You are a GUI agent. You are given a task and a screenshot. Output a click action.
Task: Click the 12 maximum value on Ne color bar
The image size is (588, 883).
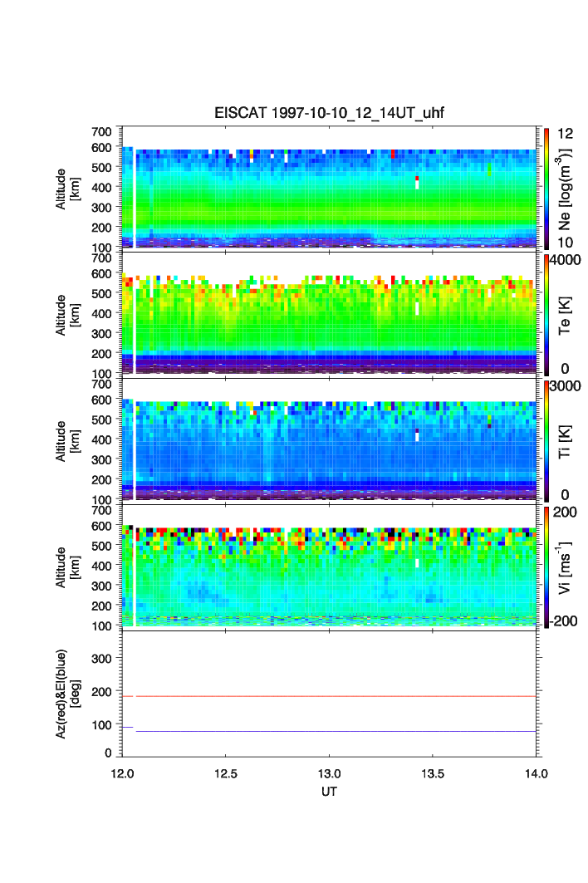(x=565, y=134)
